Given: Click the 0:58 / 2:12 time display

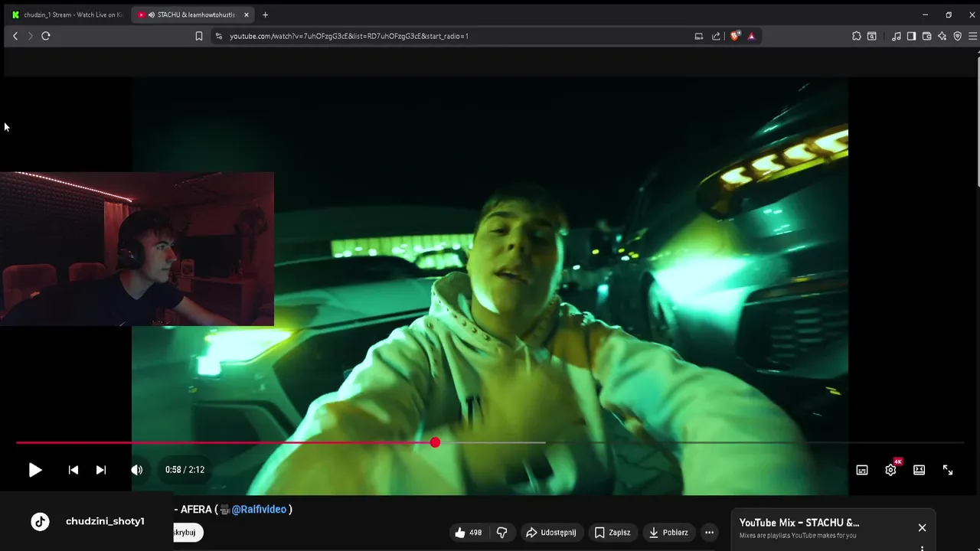Looking at the screenshot, I should click(x=185, y=470).
